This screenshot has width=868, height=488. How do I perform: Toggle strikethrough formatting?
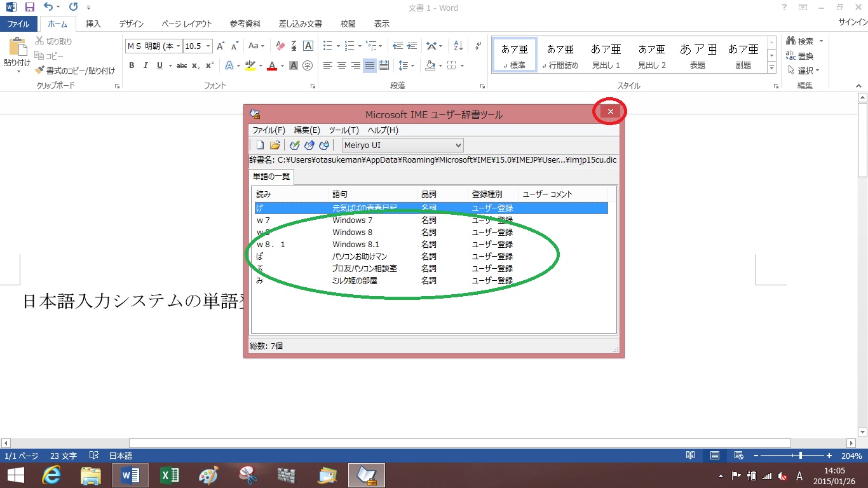point(182,65)
